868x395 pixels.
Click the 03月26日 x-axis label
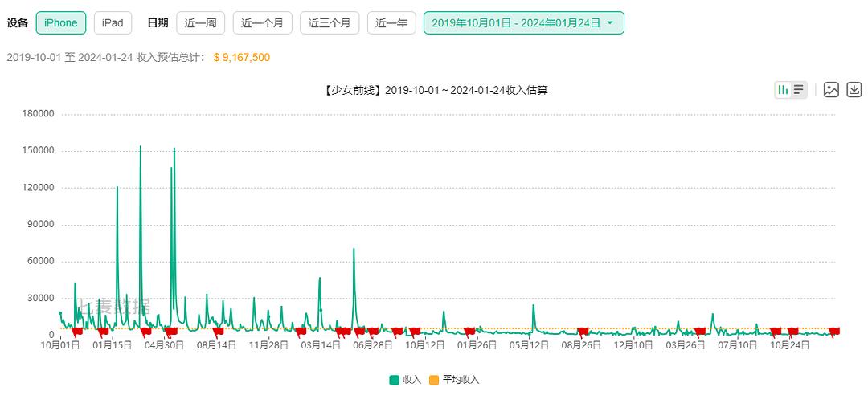tap(686, 345)
